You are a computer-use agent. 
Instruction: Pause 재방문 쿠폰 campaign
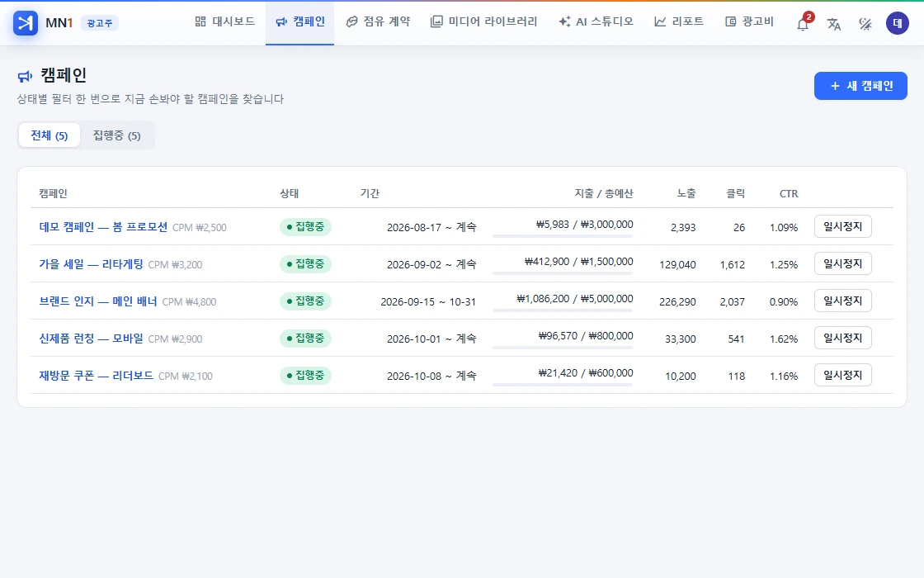click(842, 375)
